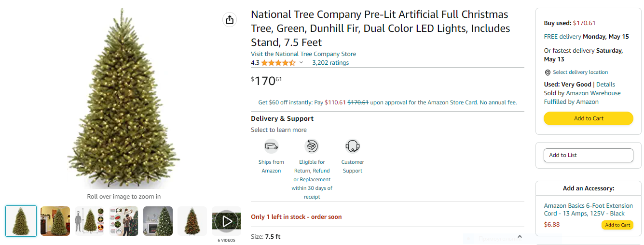Viewport: 644px width, 245px height.
Task: Click the delivery location pin icon
Action: 548,72
